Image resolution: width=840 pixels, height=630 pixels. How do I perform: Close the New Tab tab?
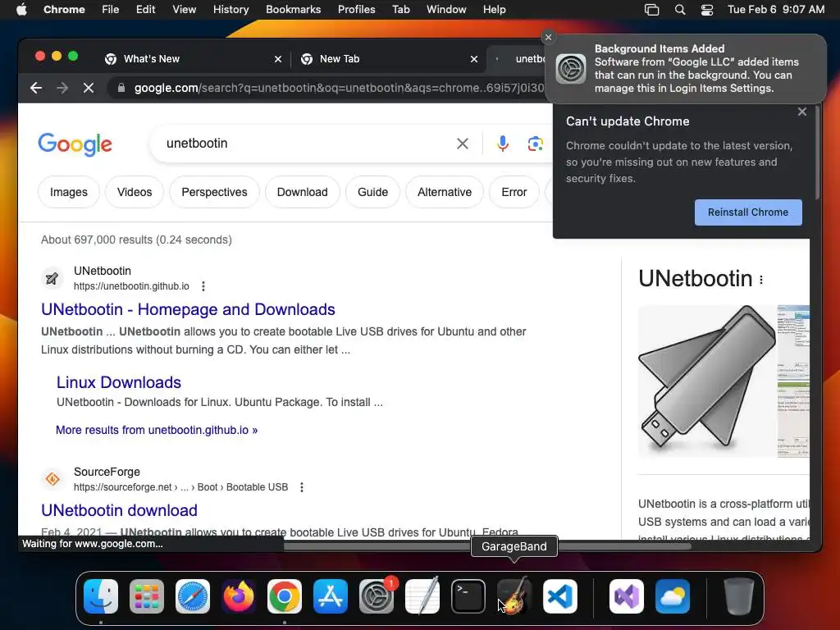point(474,59)
